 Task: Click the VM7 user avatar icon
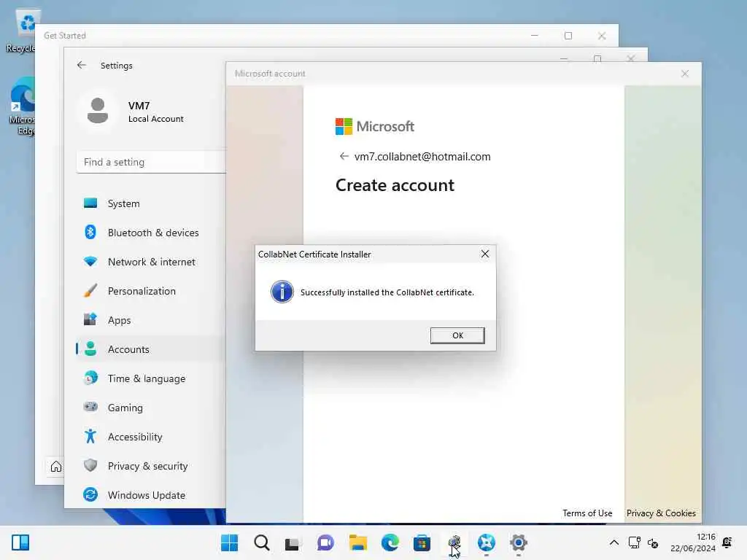click(x=98, y=111)
